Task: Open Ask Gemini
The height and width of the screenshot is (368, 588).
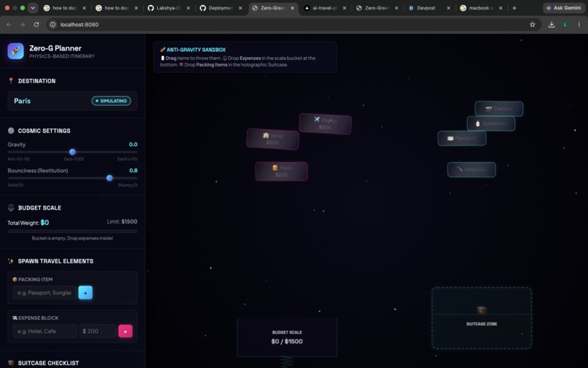Action: point(564,8)
